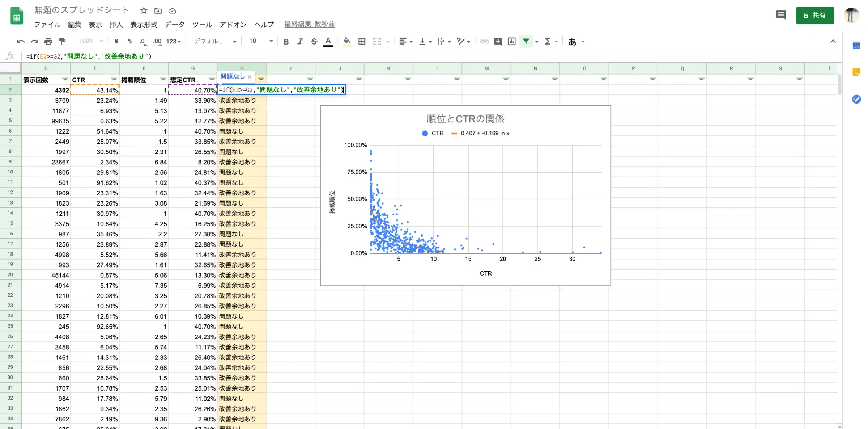Open Google Calendar side panel
Image resolution: width=868 pixels, height=429 pixels.
coord(856,46)
